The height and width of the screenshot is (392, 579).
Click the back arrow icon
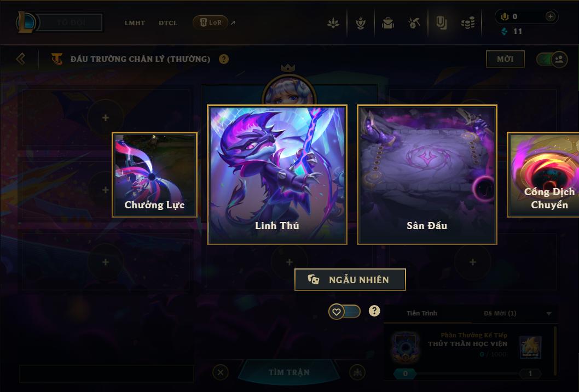(x=21, y=59)
